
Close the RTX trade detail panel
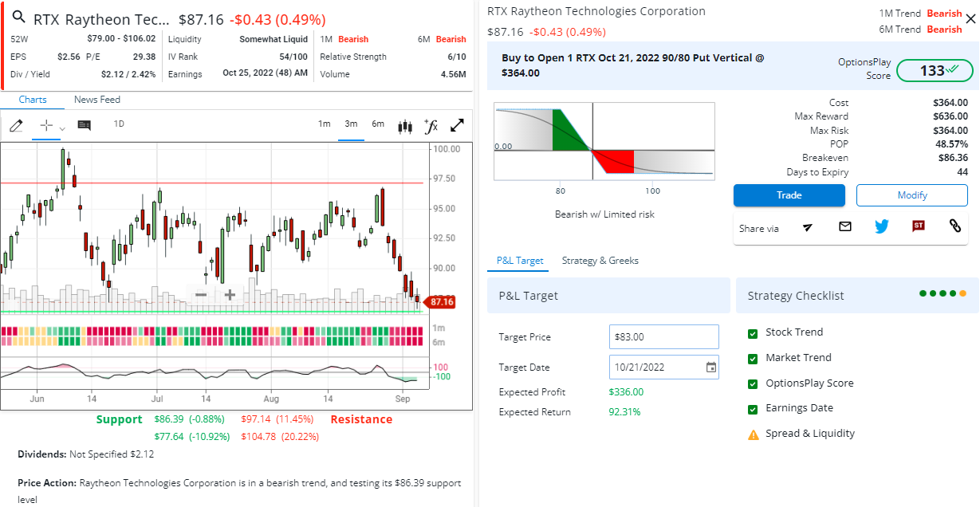[x=970, y=18]
